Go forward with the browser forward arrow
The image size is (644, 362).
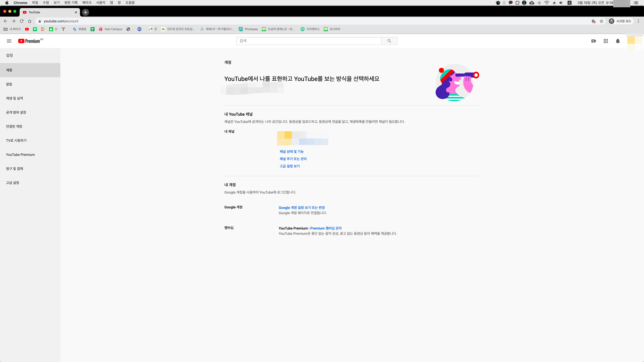click(13, 21)
